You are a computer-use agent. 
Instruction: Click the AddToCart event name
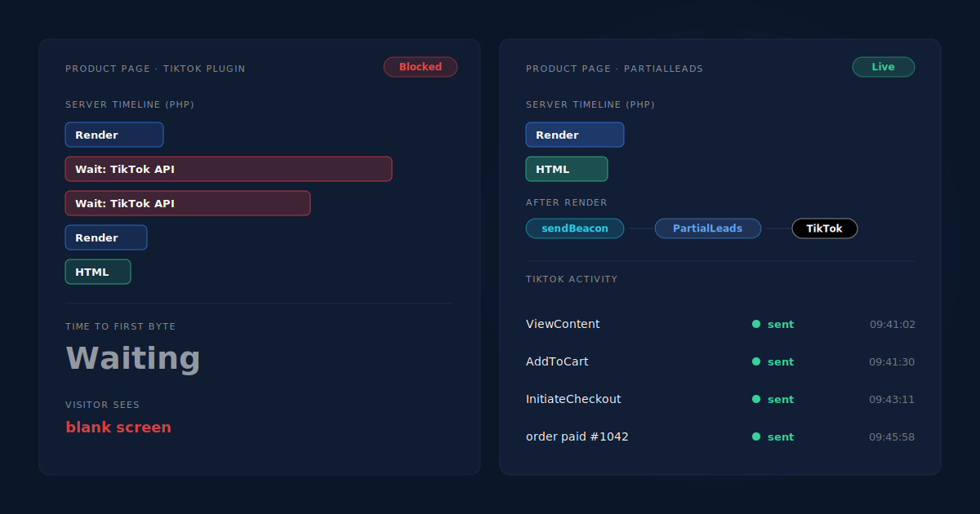[557, 361]
